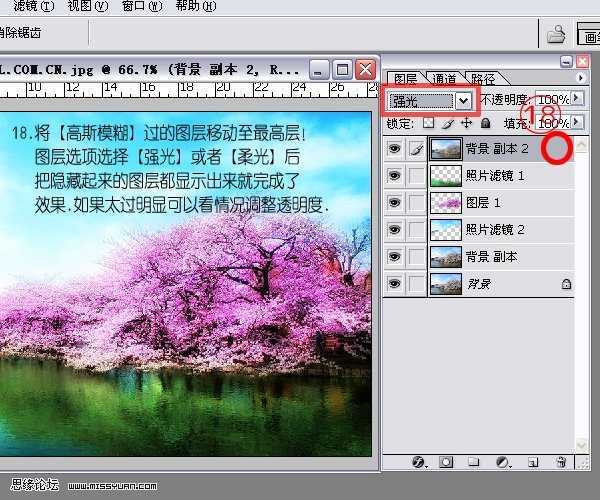Toggle visibility of 图层 1
The height and width of the screenshot is (500, 600).
[x=394, y=202]
